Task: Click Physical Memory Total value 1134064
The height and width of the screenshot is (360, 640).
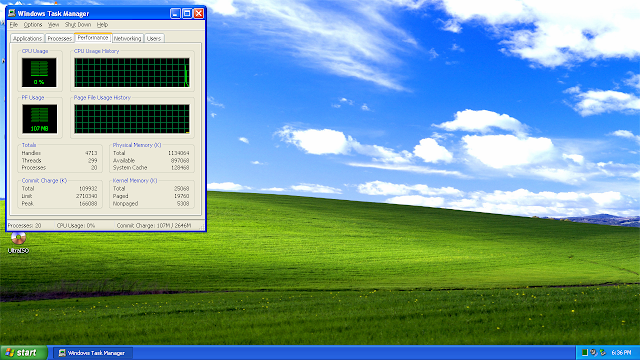Action: click(179, 153)
